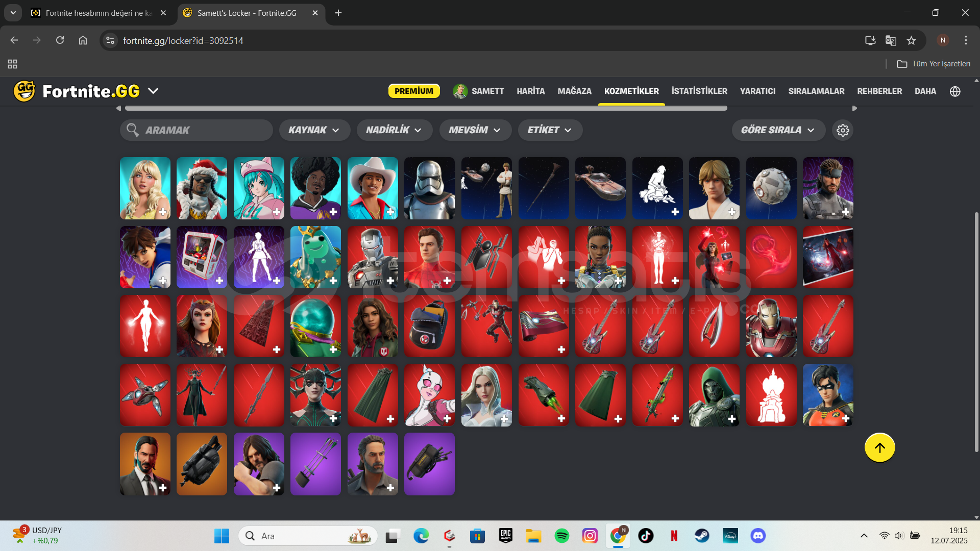Click the page vertical scrollbar thumb

tap(976, 332)
